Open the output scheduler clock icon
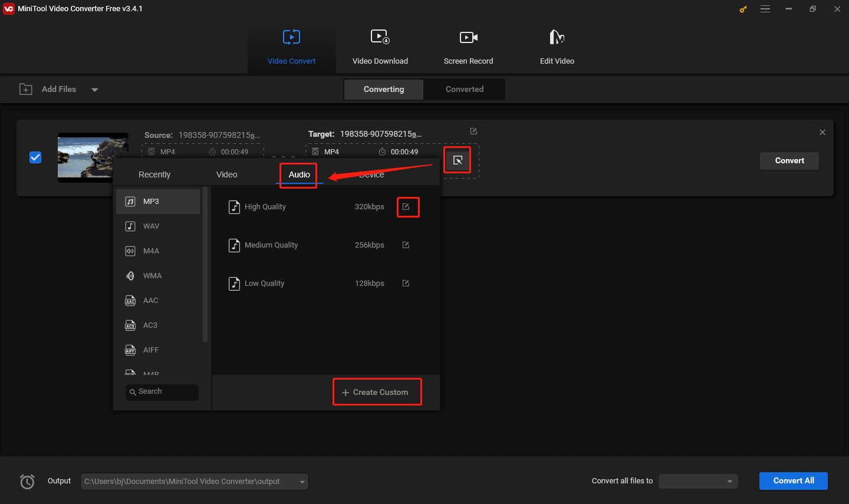The width and height of the screenshot is (849, 504). pyautogui.click(x=27, y=482)
